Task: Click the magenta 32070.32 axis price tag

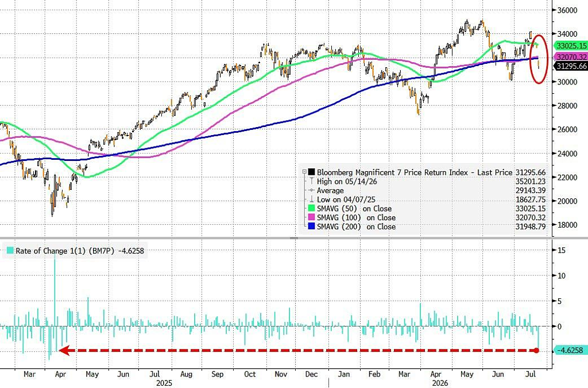Action: (x=571, y=57)
